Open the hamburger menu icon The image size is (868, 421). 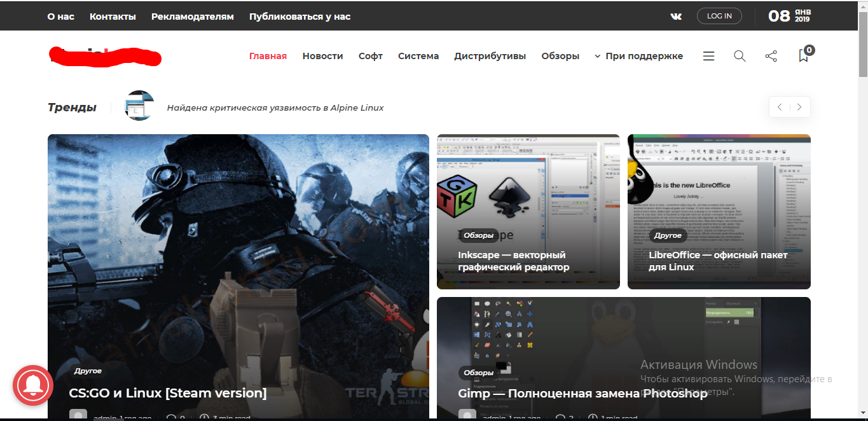[708, 56]
